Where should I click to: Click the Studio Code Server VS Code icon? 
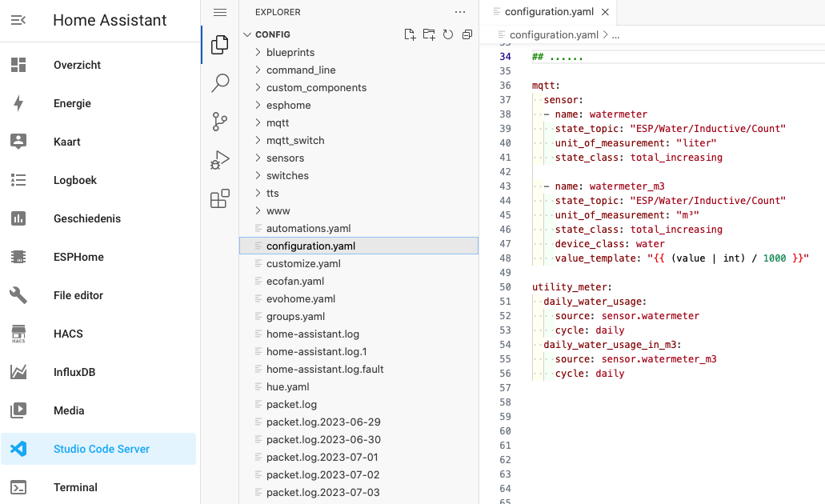pos(18,449)
